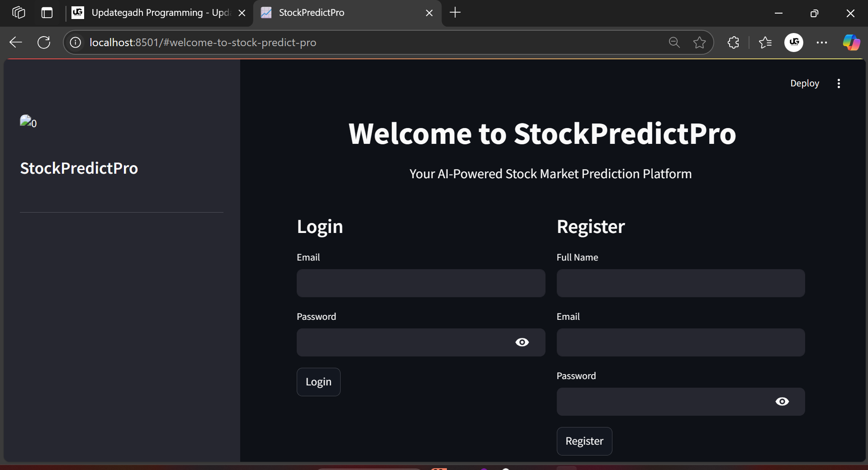Show the Register password text
The image size is (868, 470).
coord(782,402)
